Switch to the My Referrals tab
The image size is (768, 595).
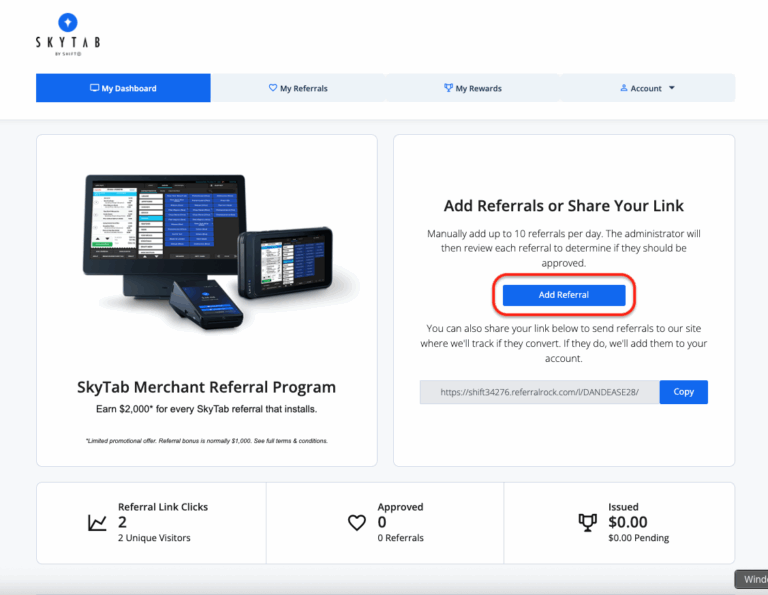click(298, 88)
